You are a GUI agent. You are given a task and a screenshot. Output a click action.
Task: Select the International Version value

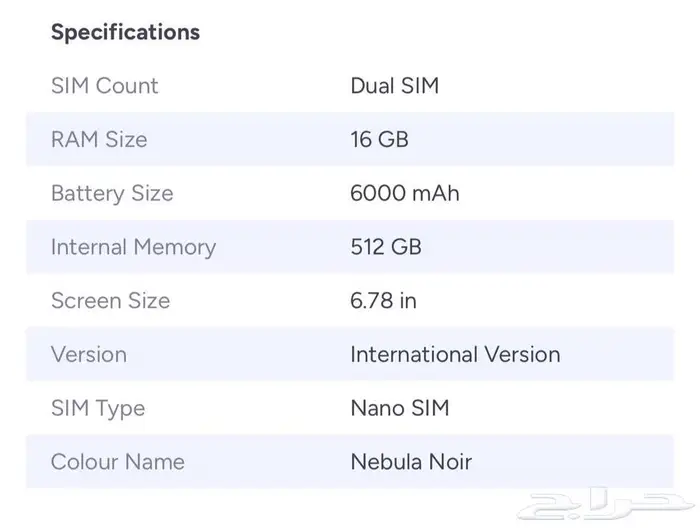[x=455, y=355]
